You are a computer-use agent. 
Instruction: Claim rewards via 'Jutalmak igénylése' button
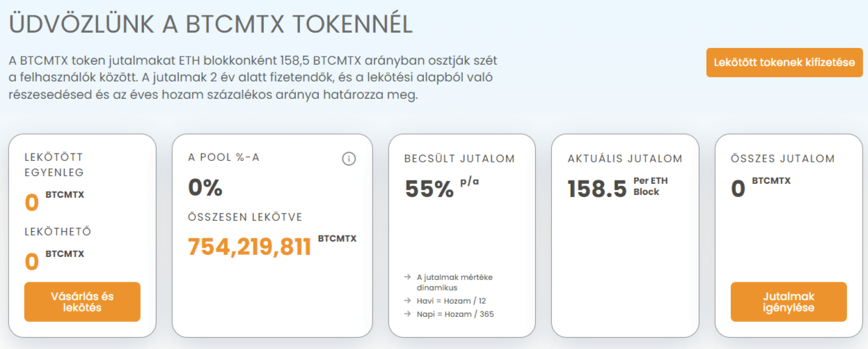(789, 302)
